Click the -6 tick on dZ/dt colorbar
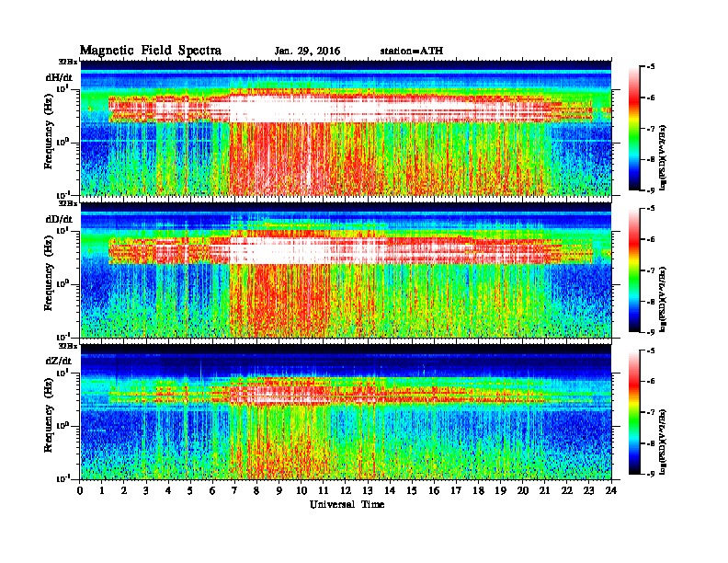Viewport: 728px width, 563px height. pyautogui.click(x=651, y=382)
